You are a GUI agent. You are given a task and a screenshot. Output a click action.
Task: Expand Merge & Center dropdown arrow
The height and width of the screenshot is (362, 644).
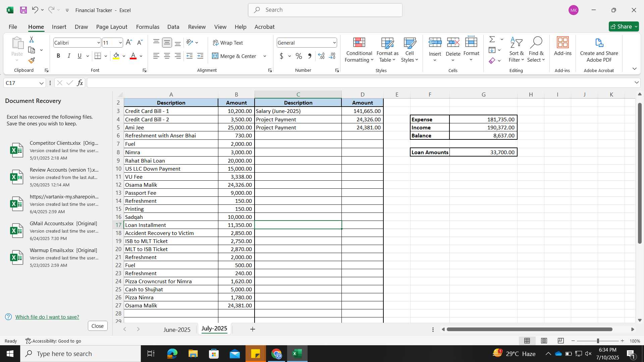click(x=265, y=56)
